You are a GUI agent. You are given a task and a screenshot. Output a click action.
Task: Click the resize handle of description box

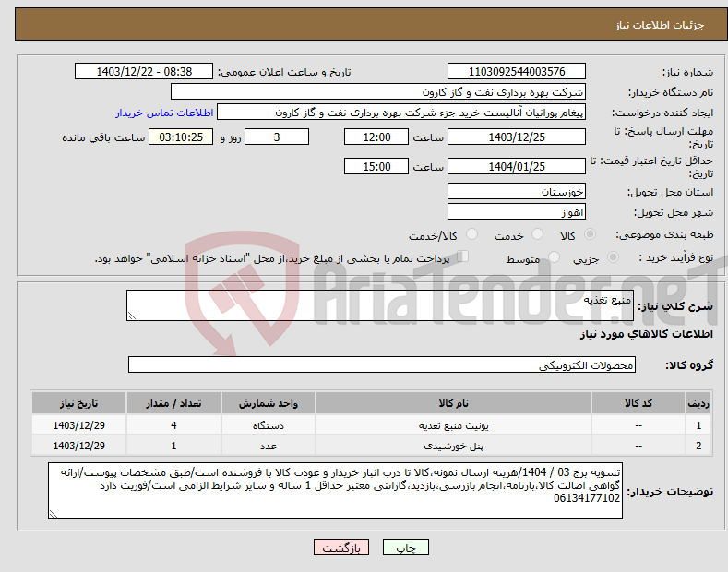(x=132, y=316)
